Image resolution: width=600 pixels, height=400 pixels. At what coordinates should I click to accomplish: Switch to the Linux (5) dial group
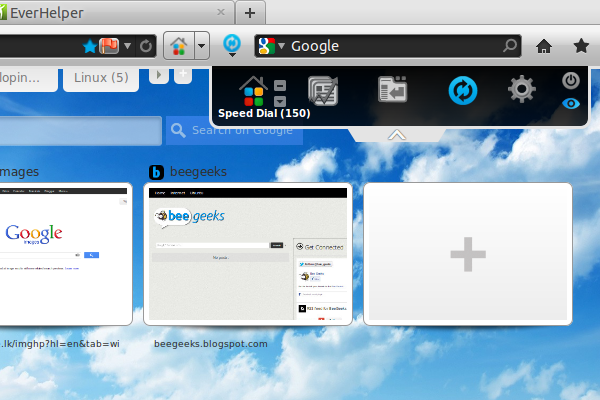pos(101,78)
